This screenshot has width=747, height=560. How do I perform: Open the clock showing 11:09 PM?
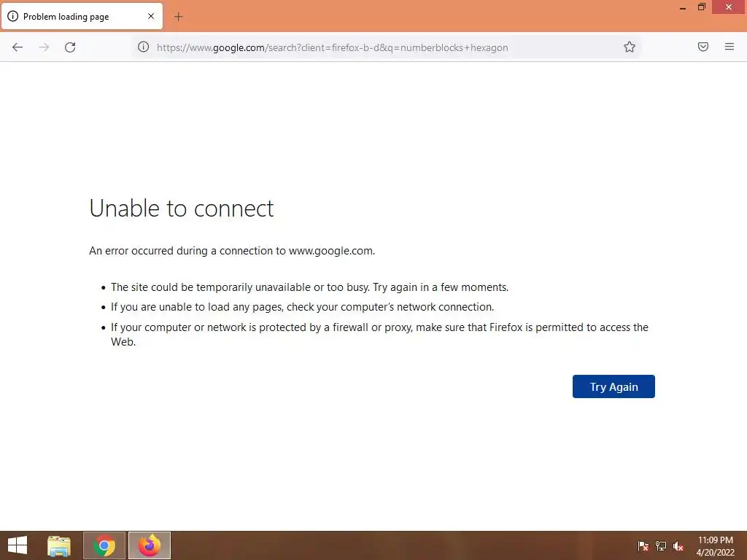tap(716, 546)
